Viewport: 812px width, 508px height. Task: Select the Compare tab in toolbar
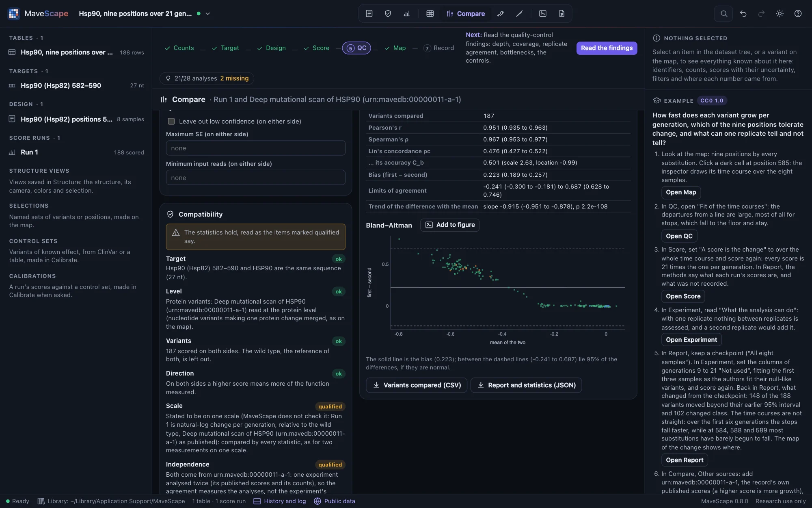tap(466, 13)
